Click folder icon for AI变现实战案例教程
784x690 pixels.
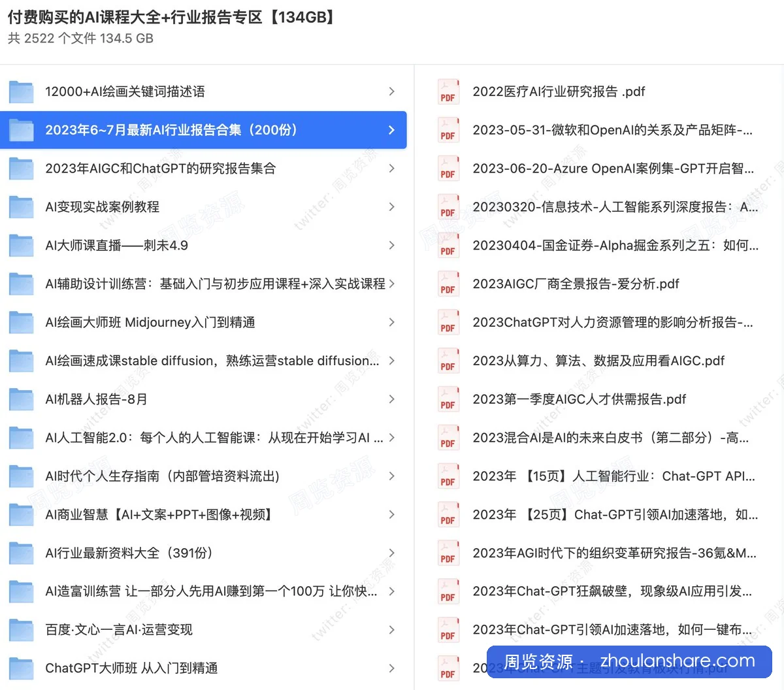pyautogui.click(x=21, y=207)
